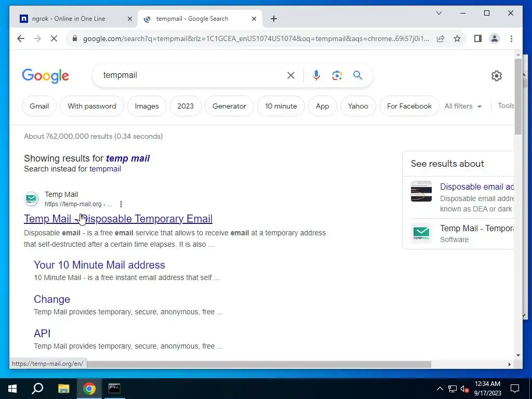Click the temp mail suggested spelling link
532x399 pixels.
point(128,158)
